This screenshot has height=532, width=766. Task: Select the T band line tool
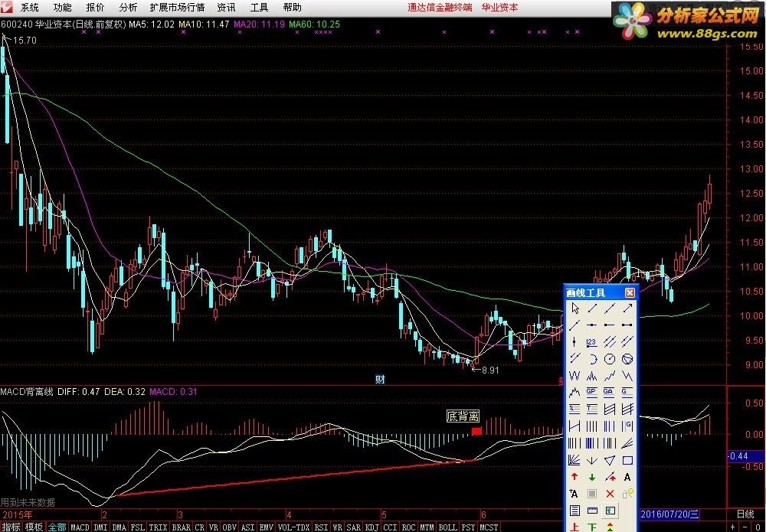[x=592, y=409]
